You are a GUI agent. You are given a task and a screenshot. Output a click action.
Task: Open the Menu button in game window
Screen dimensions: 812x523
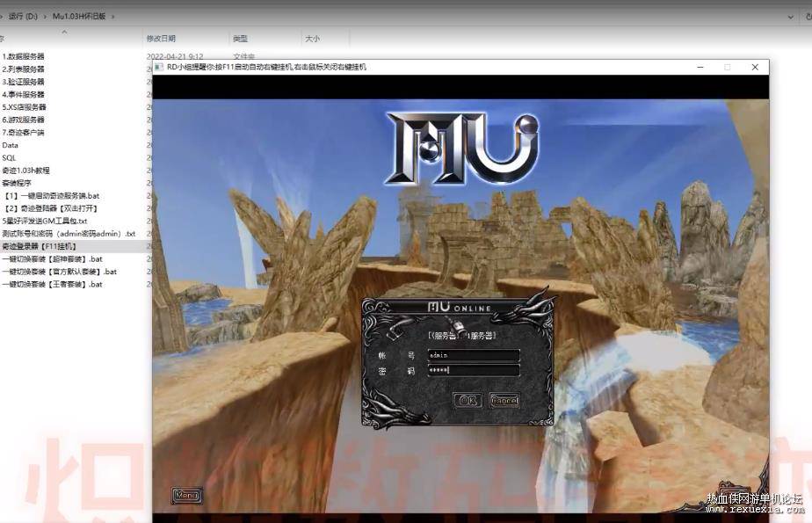pos(186,495)
